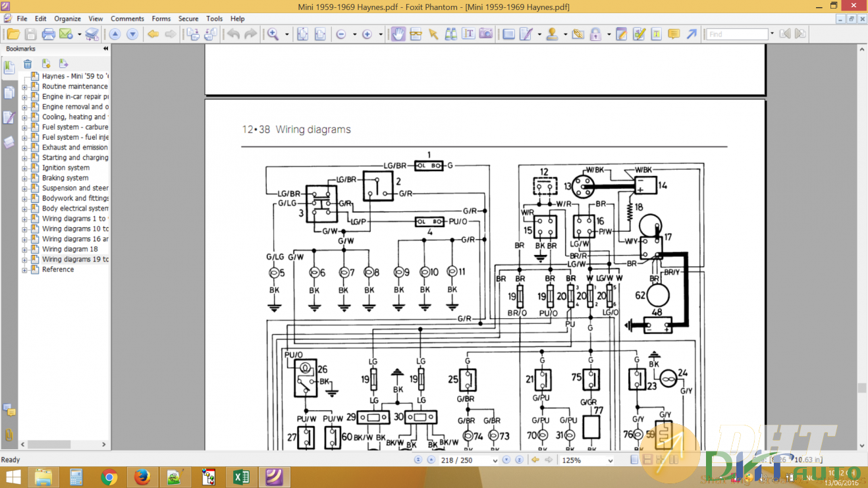Select the Note comment icon
Viewport: 868px width, 488px height.
click(x=674, y=34)
